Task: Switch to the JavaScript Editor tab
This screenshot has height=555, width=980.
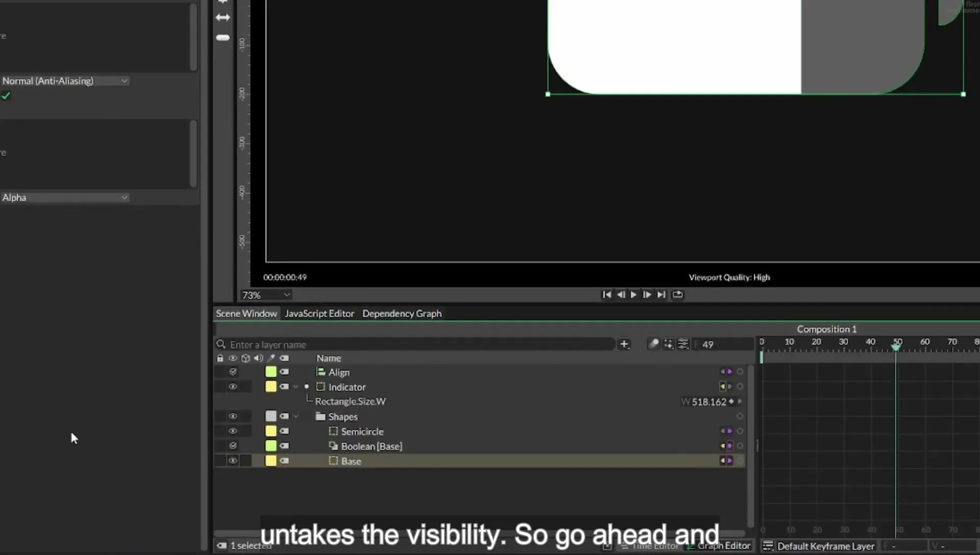Action: 320,313
